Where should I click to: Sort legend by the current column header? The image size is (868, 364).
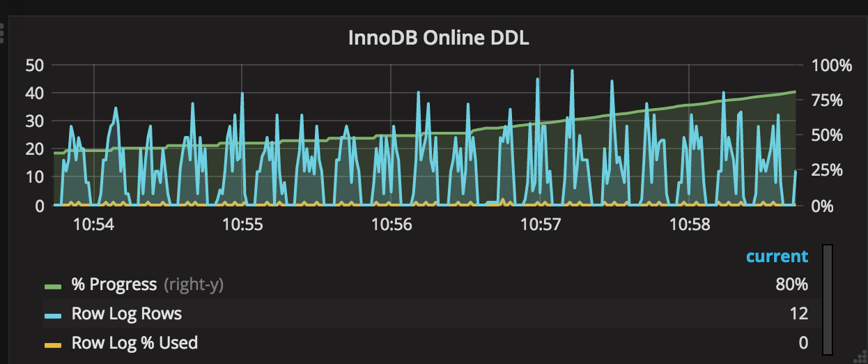coord(777,256)
